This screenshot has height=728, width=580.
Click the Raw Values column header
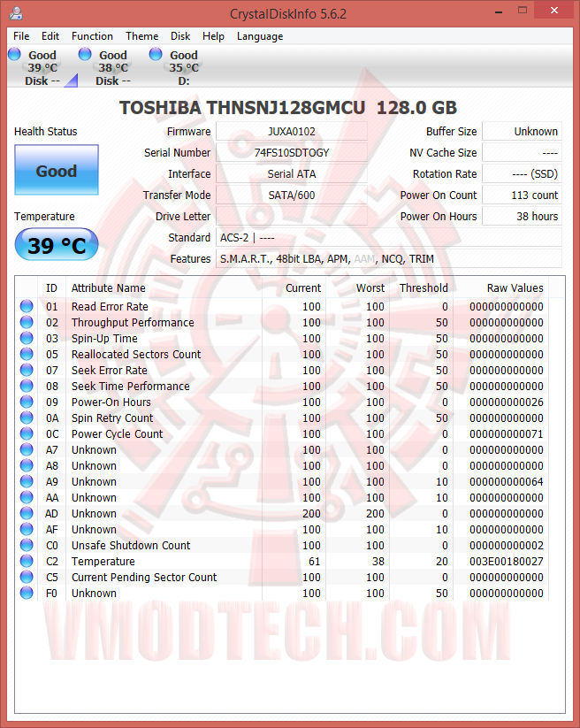coord(501,287)
